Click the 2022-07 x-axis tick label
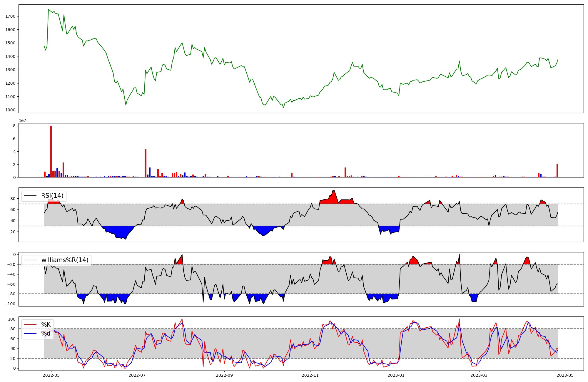588x382 pixels. pos(137,375)
